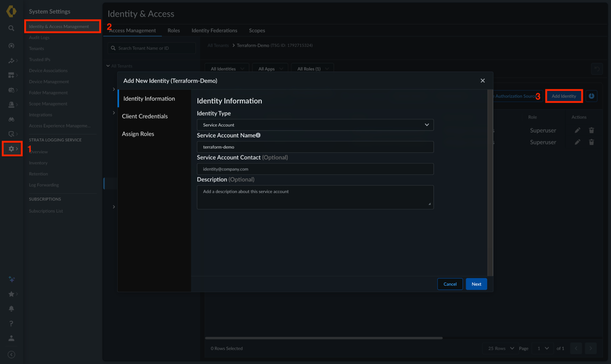
Task: Click edit pencil for first Superuser row
Action: (x=577, y=130)
